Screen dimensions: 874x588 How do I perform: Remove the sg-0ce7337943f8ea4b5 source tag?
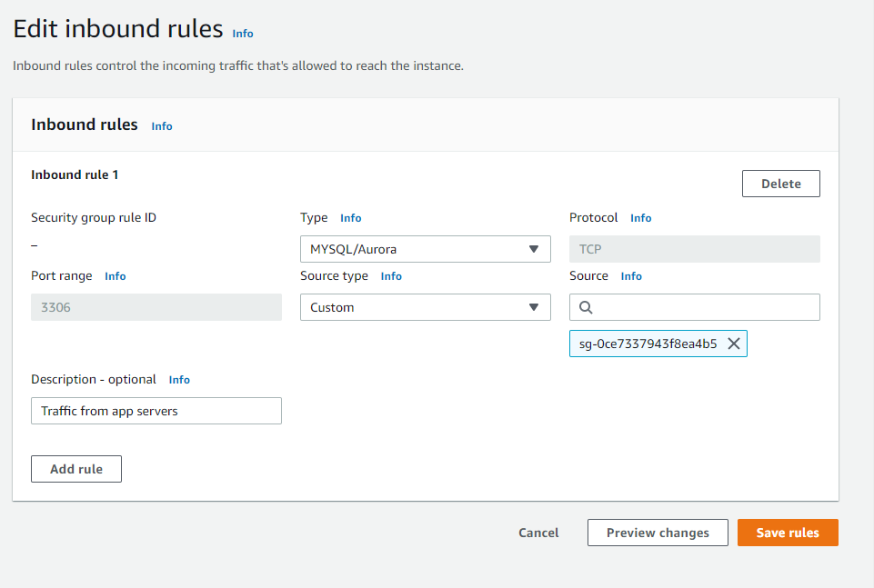pyautogui.click(x=734, y=344)
